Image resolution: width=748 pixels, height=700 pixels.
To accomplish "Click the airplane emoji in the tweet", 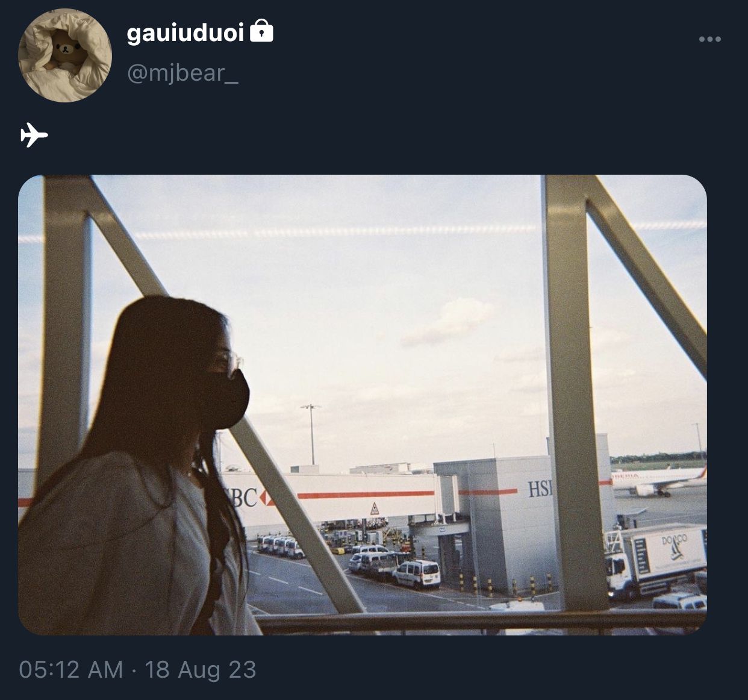I will point(34,134).
